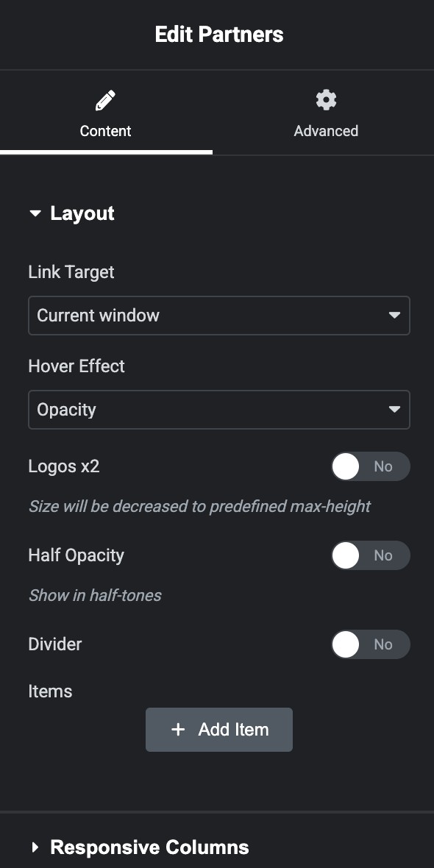Turn on the Half Opacity toggle

pos(370,555)
